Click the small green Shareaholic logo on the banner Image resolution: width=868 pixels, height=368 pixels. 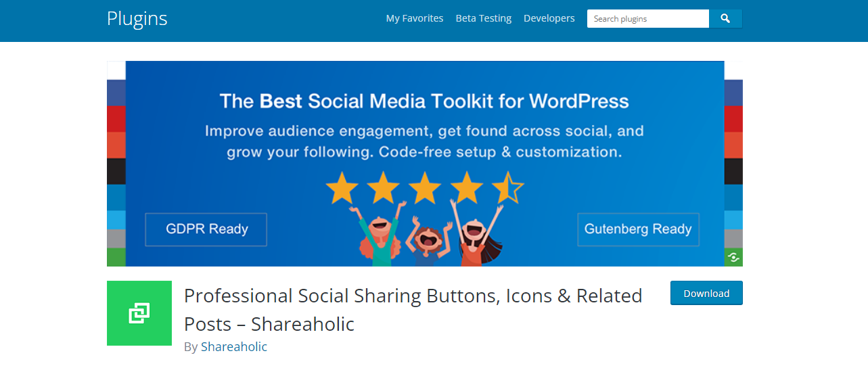[x=733, y=257]
